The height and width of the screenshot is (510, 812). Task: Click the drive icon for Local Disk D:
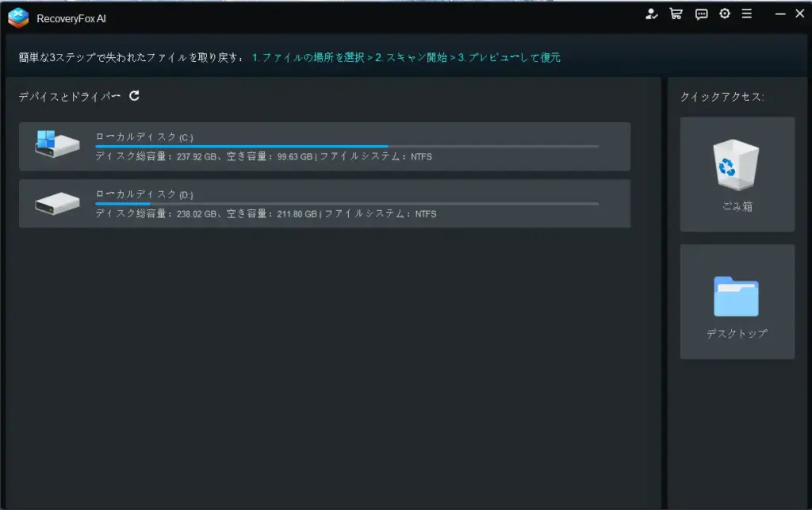pos(56,203)
